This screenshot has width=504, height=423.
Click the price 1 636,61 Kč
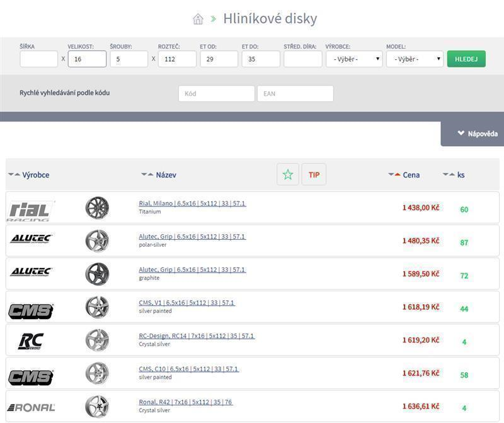pyautogui.click(x=421, y=406)
